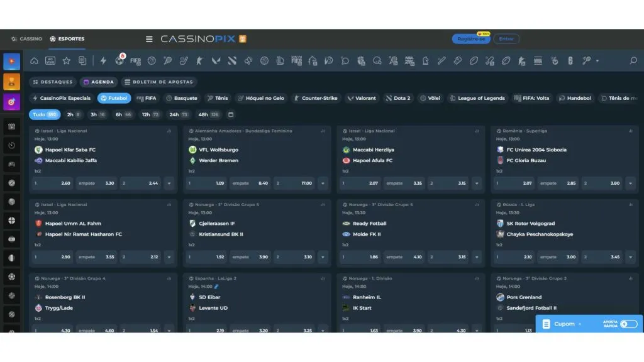Select empate odds 8.40 for Wolfsburgo match
This screenshot has height=362, width=644.
250,184
